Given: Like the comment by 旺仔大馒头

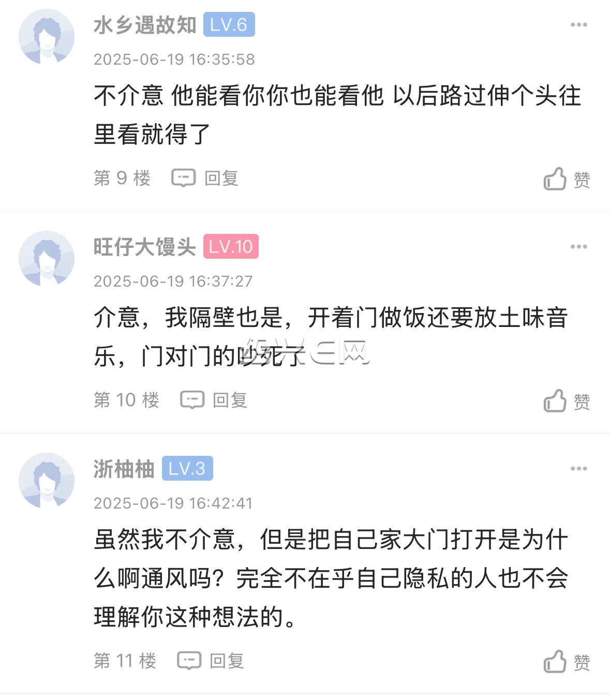Looking at the screenshot, I should pos(566,401).
